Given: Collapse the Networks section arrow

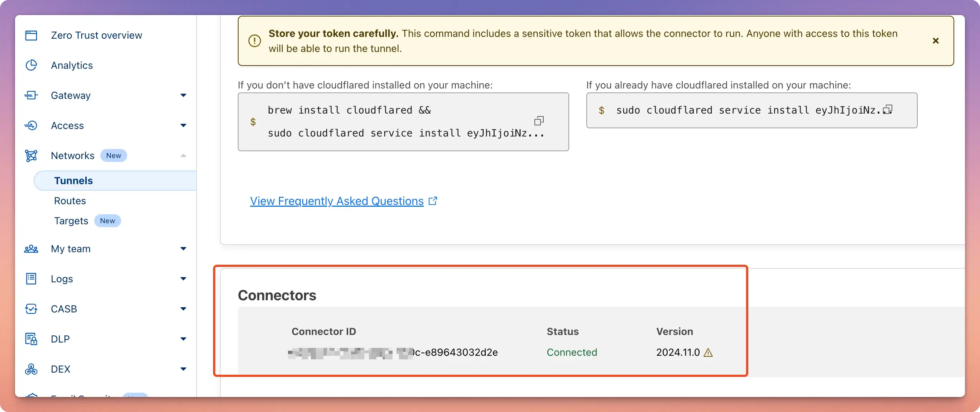Looking at the screenshot, I should click(x=183, y=155).
